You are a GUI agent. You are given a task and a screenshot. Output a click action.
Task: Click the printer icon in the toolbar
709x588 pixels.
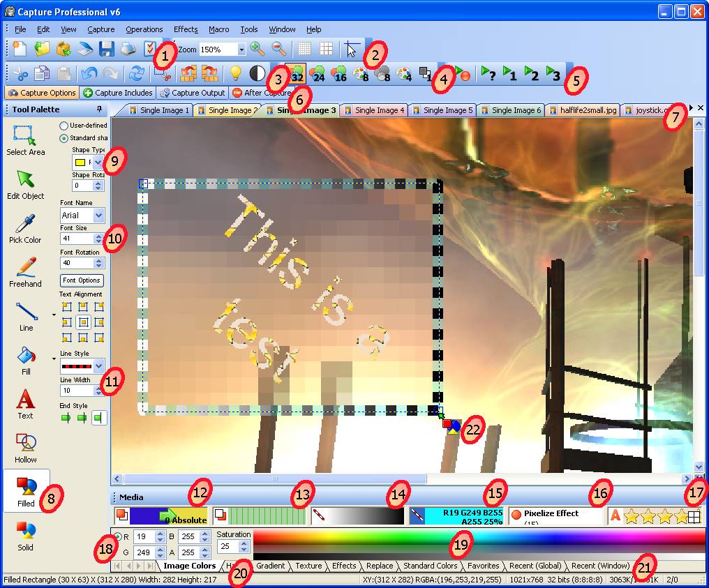click(x=128, y=49)
